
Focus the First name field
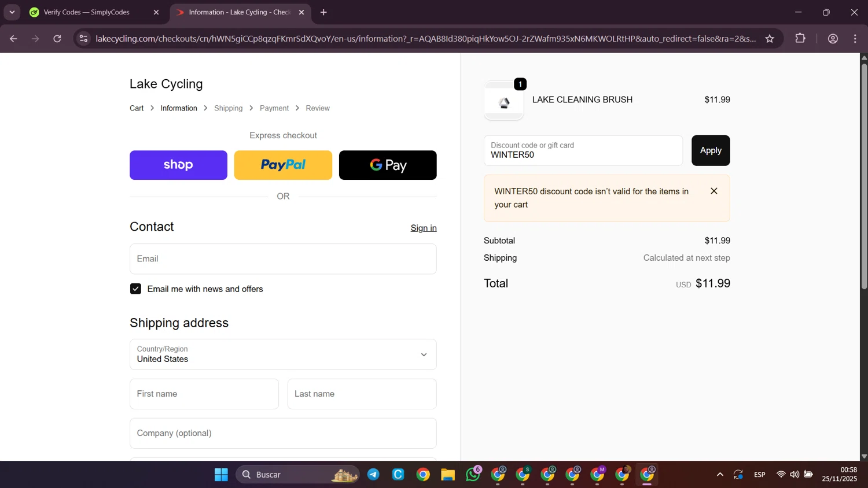point(204,394)
